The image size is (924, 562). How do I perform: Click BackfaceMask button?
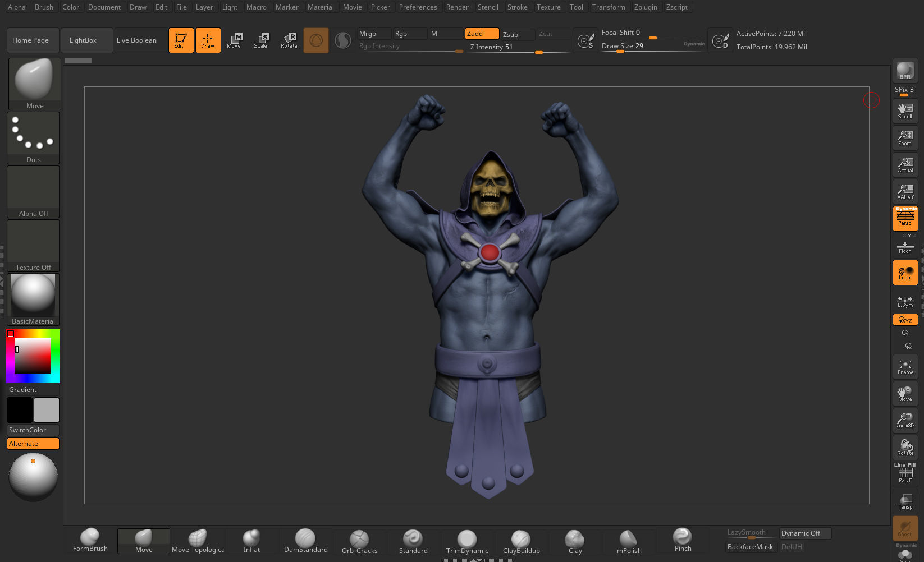751,547
